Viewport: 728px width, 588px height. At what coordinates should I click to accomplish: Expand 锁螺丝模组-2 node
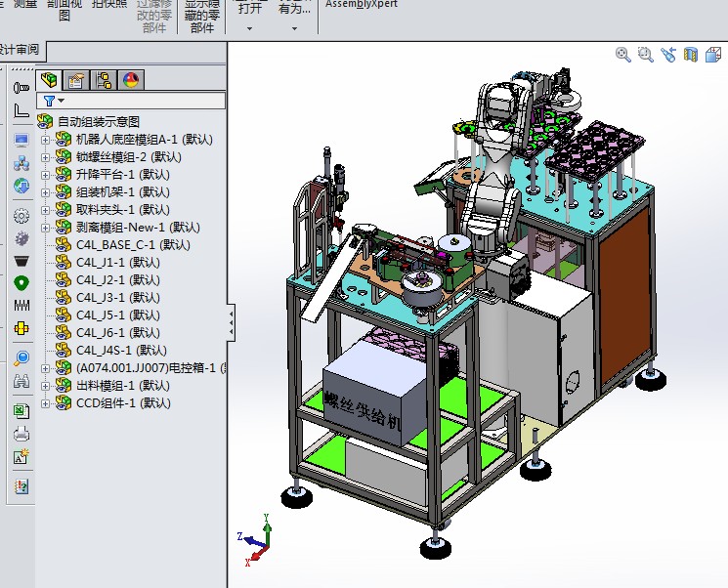coord(46,157)
